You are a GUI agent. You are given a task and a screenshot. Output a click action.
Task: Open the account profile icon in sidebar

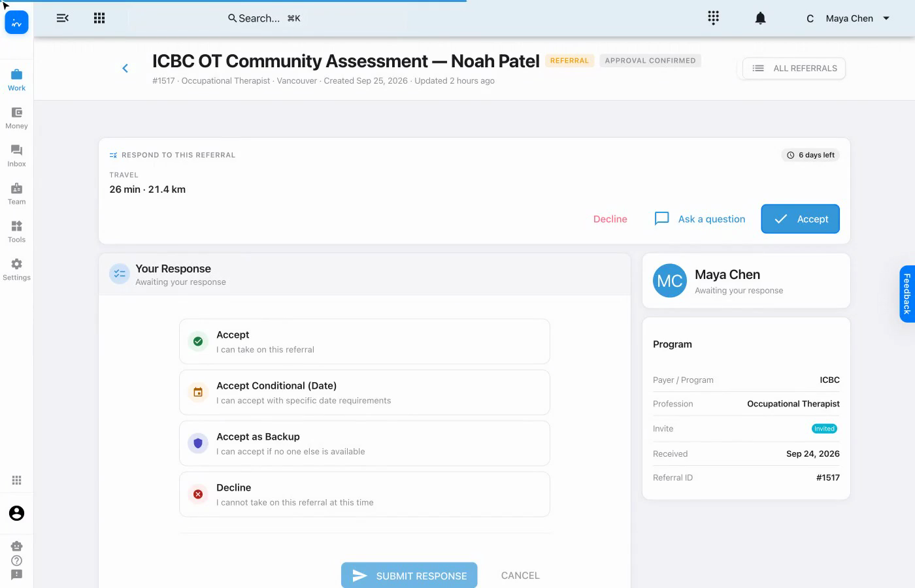16,514
